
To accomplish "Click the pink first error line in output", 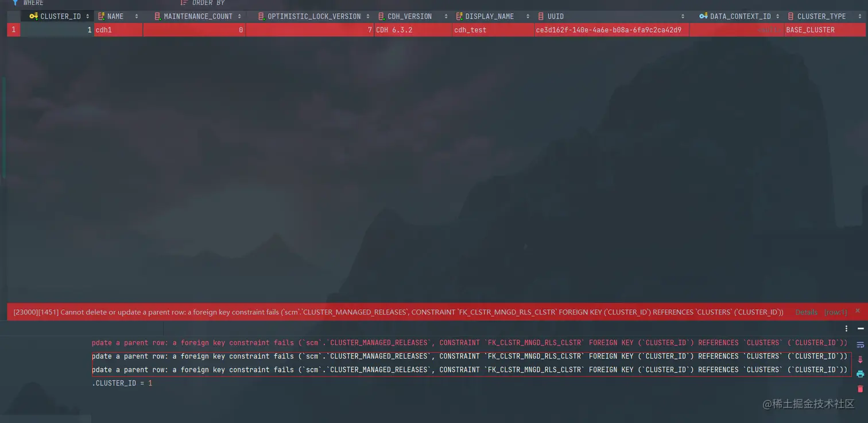I will [470, 343].
